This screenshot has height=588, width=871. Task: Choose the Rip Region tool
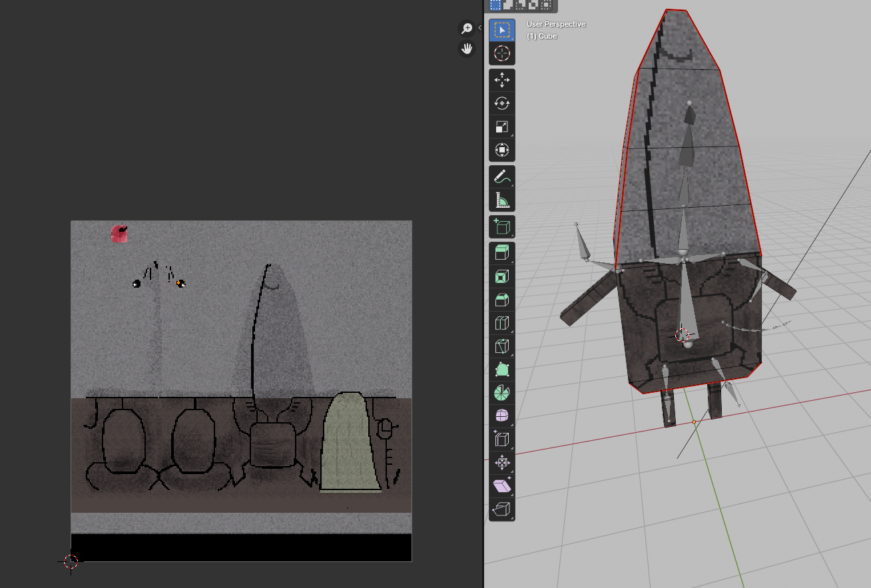[x=502, y=509]
